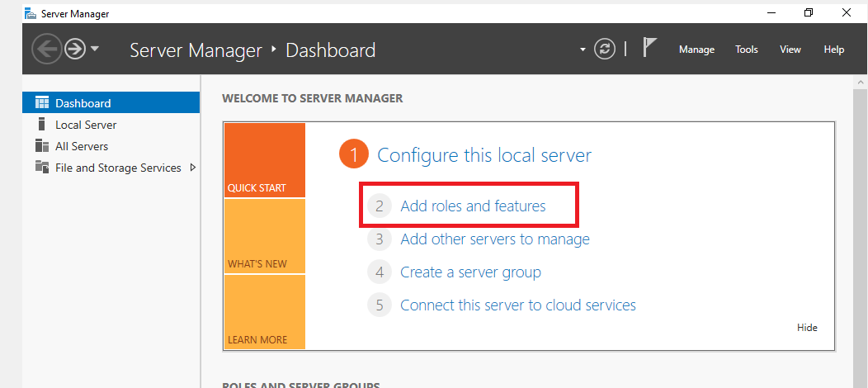Click Add other servers to manage
868x388 pixels.
[494, 239]
